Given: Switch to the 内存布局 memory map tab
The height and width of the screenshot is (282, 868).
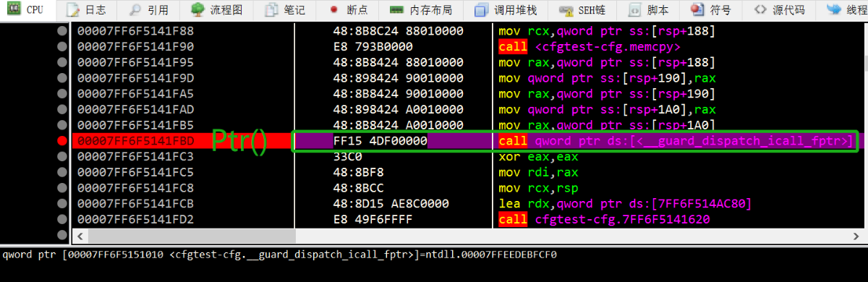Looking at the screenshot, I should click(x=422, y=10).
